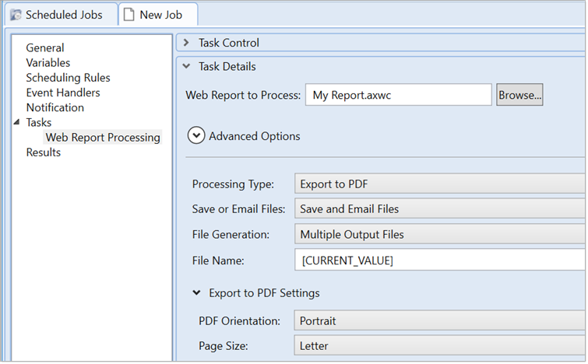Open Scheduling Rules in the sidebar
This screenshot has width=588, height=364.
[x=68, y=78]
